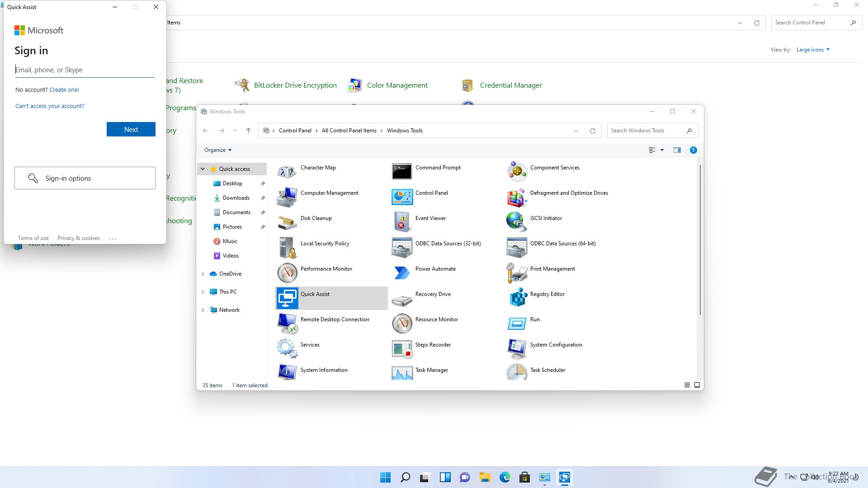Open recent locations dropdown in Windows Tools
The height and width of the screenshot is (488, 868).
(235, 131)
